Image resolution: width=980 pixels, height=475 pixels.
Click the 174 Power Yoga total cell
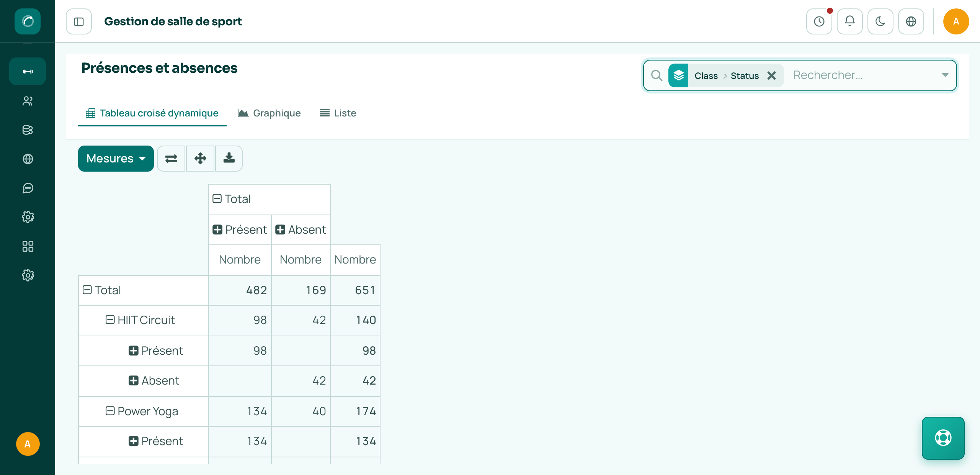point(355,411)
